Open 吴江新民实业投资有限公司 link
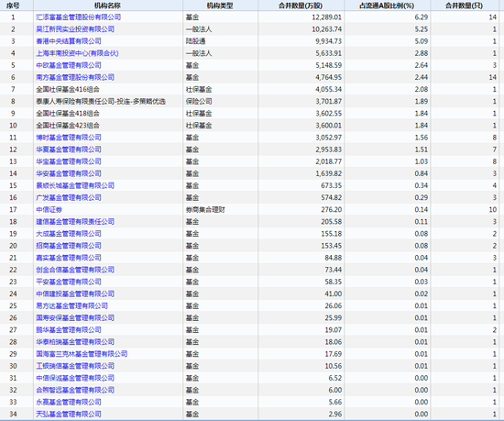Screen dimensions: 504x421 click(x=75, y=29)
